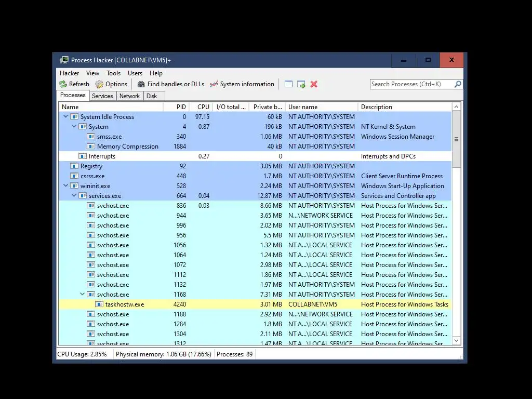532x399 pixels.
Task: Click the Find handles or DLLs binoculars icon
Action: [141, 84]
